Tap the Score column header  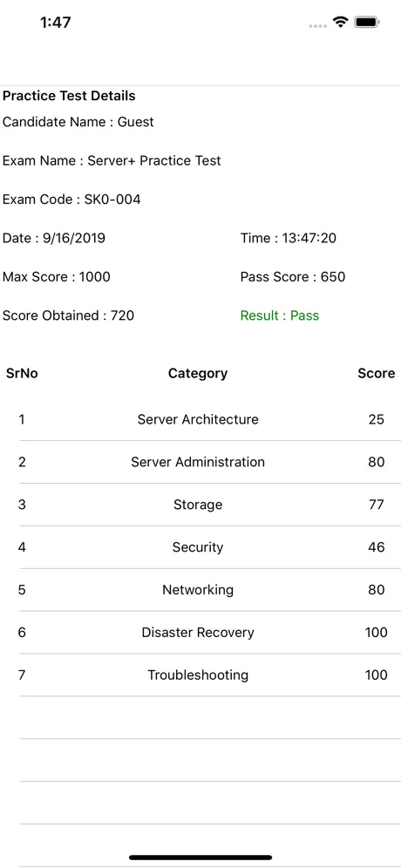(376, 374)
